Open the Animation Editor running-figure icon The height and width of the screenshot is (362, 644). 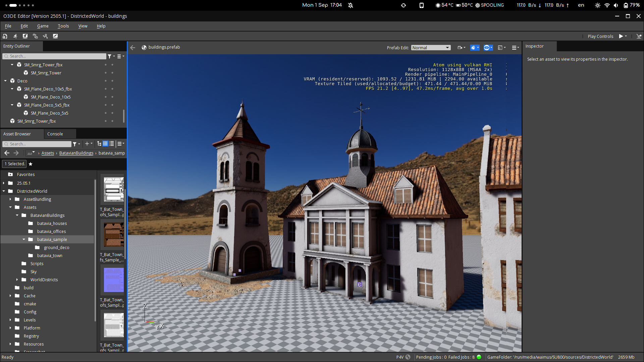(x=15, y=36)
